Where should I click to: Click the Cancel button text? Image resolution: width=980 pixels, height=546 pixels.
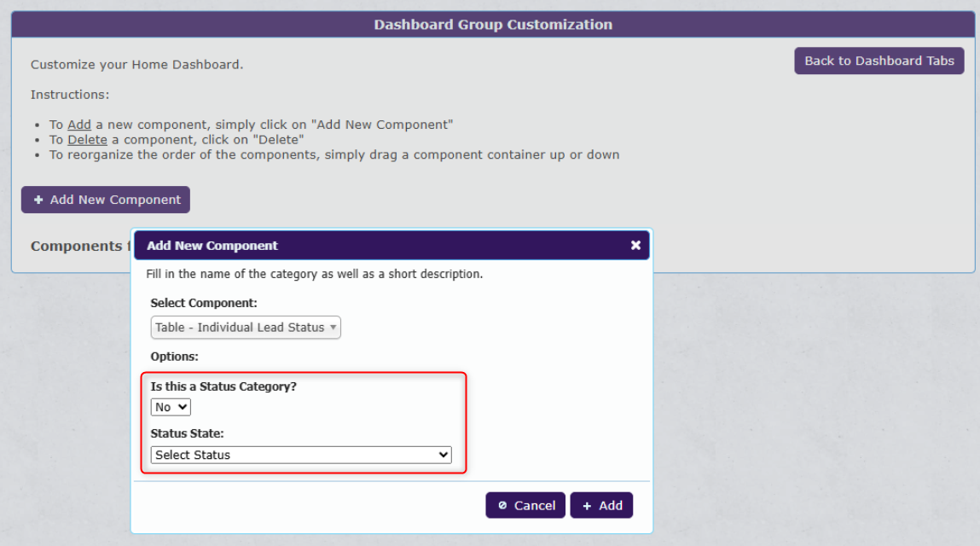point(535,506)
